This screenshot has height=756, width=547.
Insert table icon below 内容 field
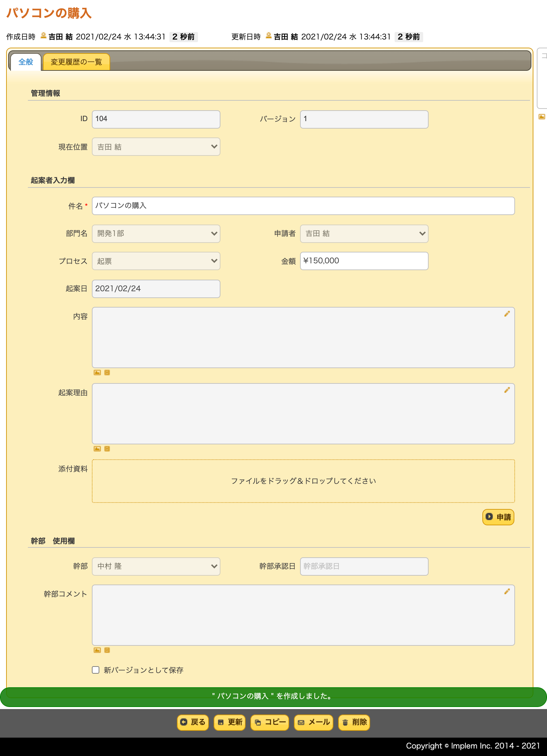point(107,373)
